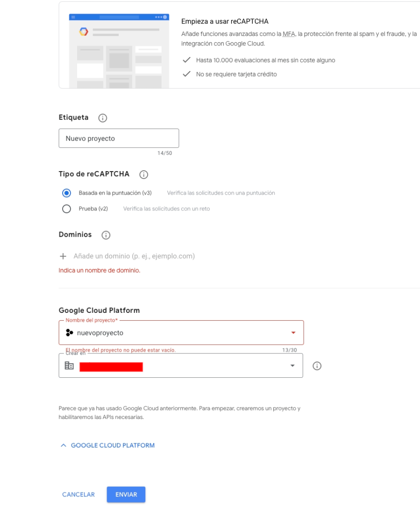This screenshot has height=505, width=420.
Task: Select the Prueba (v2) radio button
Action: point(66,209)
